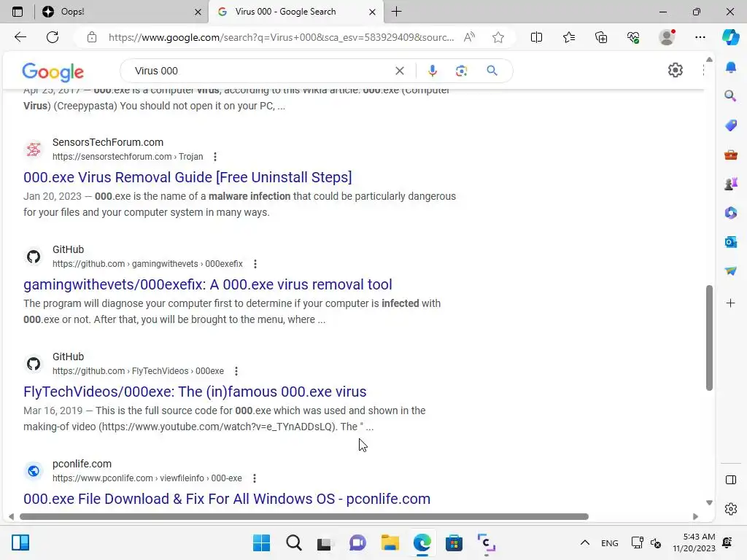Search by image with Google Lens
Viewport: 747px width, 560px height.
461,71
